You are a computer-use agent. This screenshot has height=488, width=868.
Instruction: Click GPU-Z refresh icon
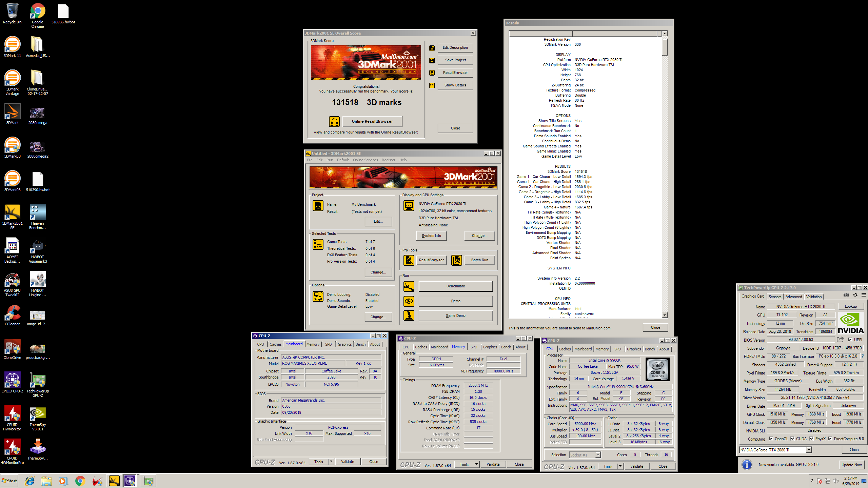(x=855, y=295)
